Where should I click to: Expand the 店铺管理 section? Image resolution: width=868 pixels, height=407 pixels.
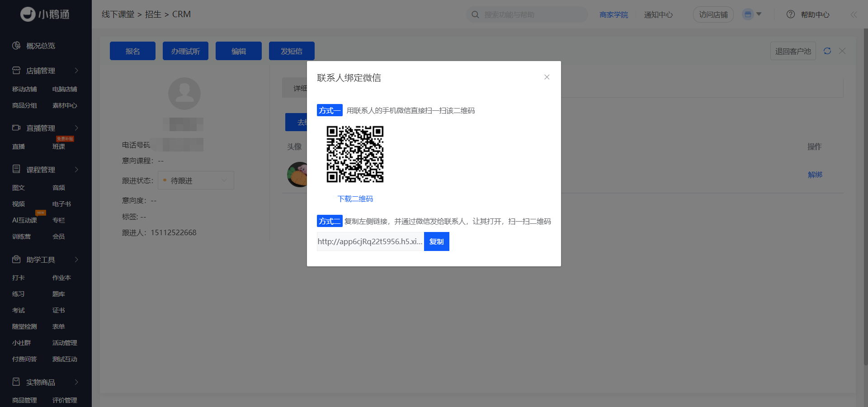click(76, 71)
